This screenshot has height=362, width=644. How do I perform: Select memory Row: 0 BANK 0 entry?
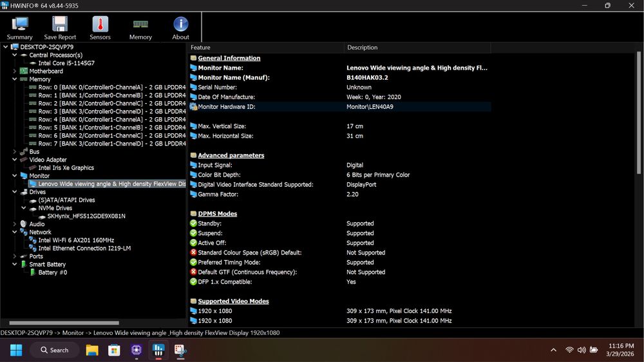[x=111, y=87]
